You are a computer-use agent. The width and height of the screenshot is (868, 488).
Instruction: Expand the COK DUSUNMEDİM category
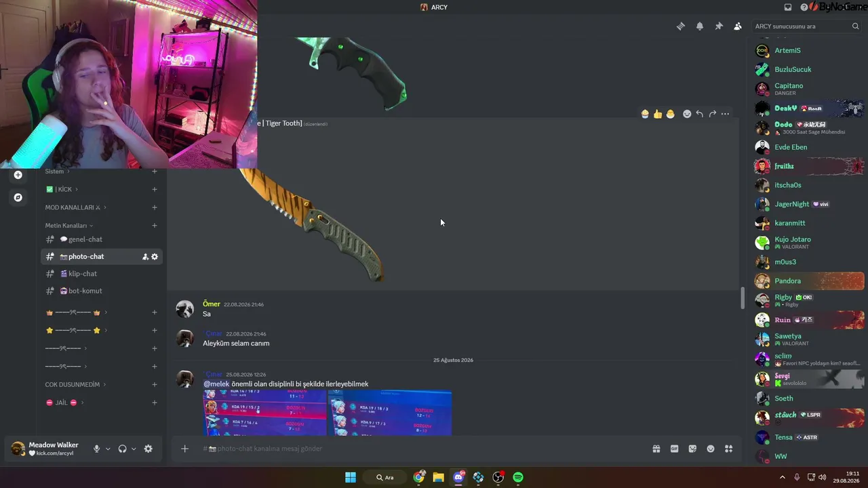point(75,384)
